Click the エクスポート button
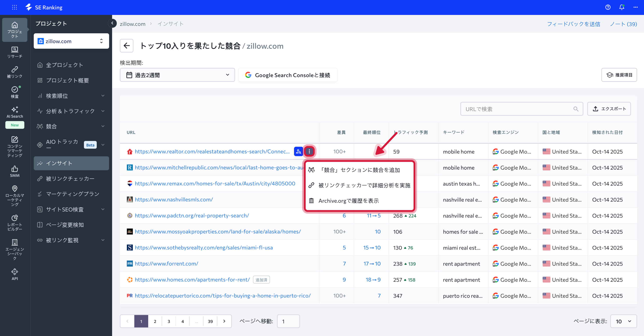 pos(609,109)
